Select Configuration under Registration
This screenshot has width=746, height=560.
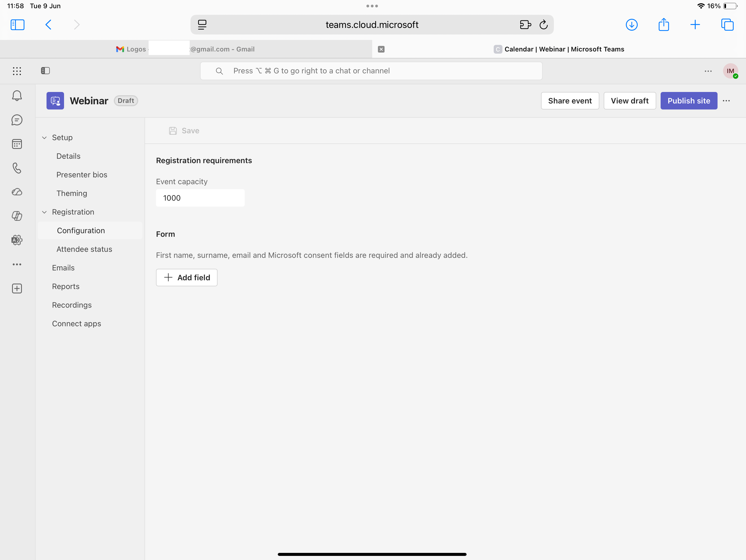[x=90, y=230]
